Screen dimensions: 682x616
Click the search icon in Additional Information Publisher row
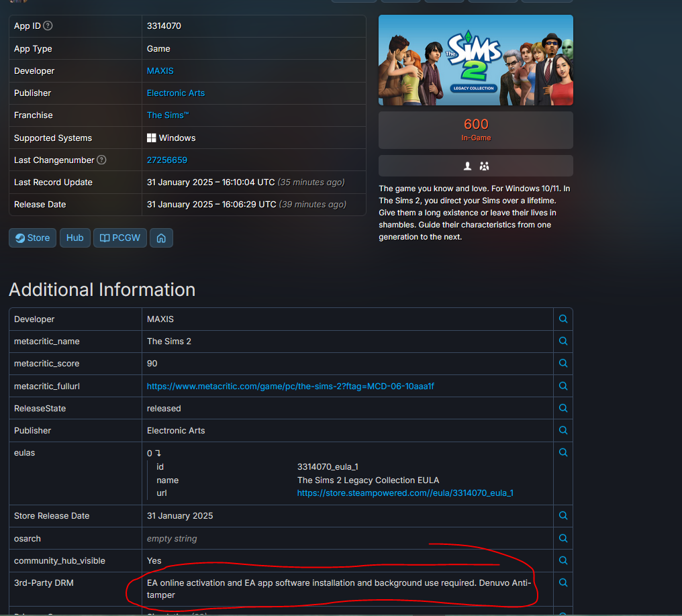(x=563, y=430)
